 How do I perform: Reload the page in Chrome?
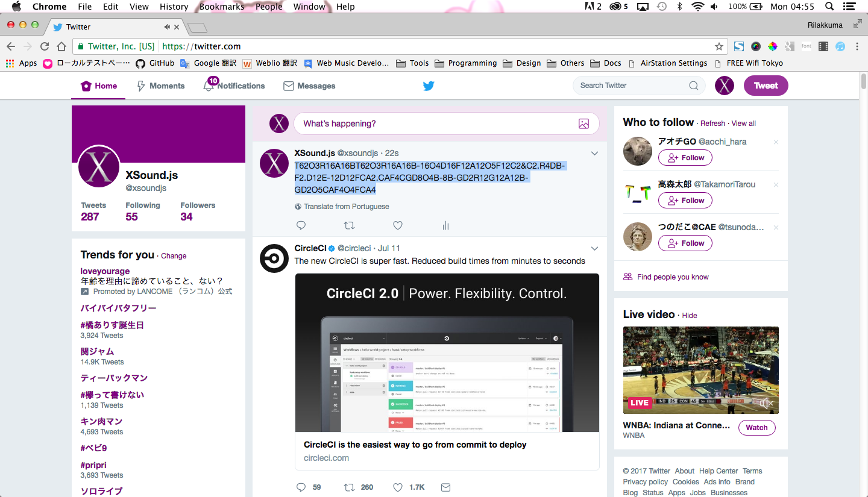(x=45, y=46)
